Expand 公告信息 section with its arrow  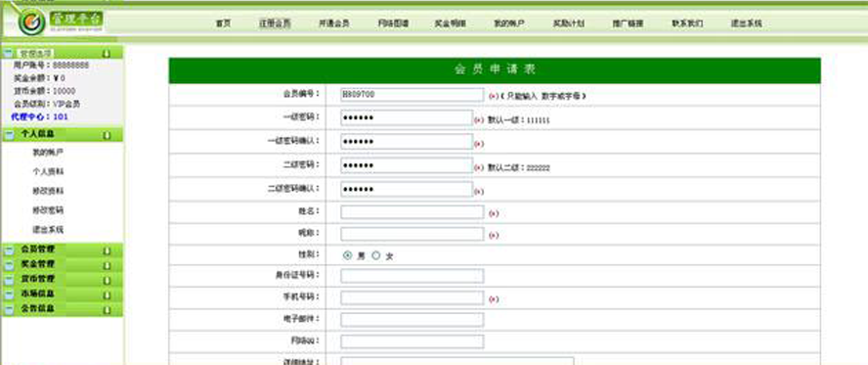coord(107,310)
